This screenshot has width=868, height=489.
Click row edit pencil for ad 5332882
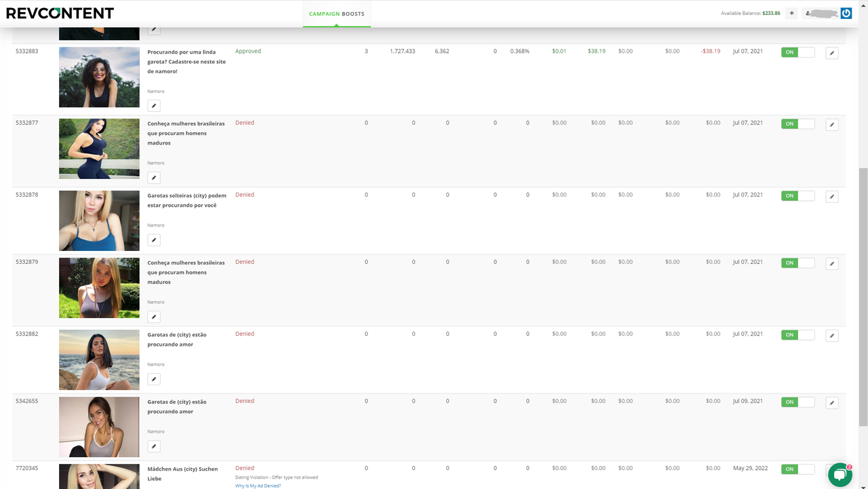coord(832,336)
